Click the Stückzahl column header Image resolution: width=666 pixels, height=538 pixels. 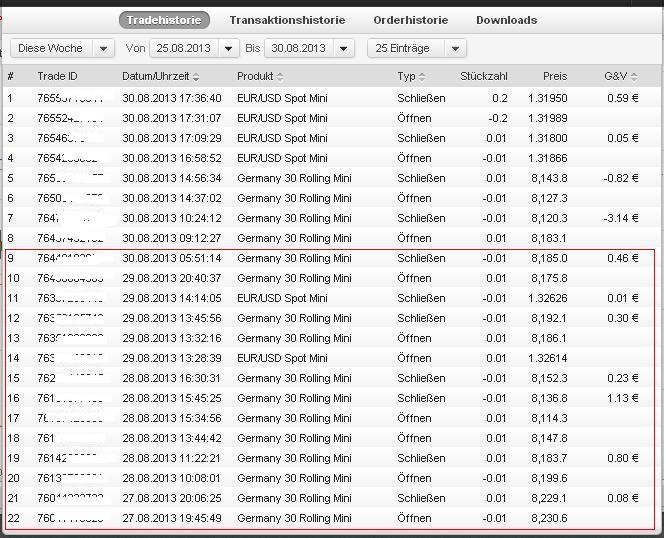pyautogui.click(x=483, y=77)
